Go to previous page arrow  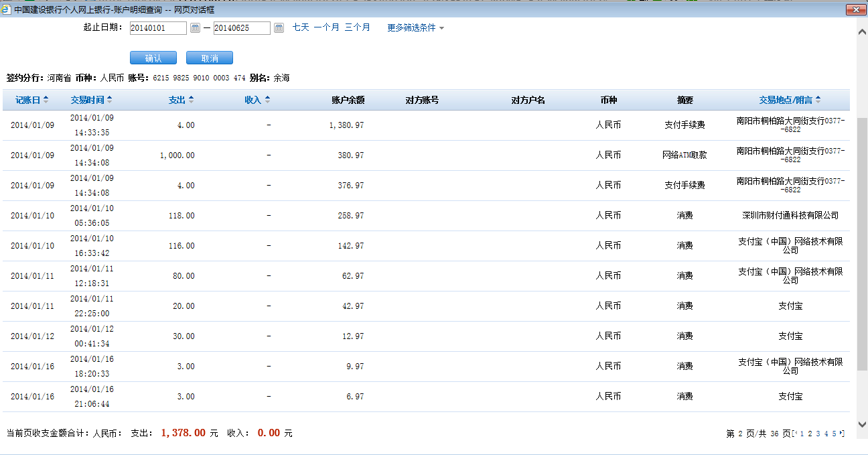(795, 434)
